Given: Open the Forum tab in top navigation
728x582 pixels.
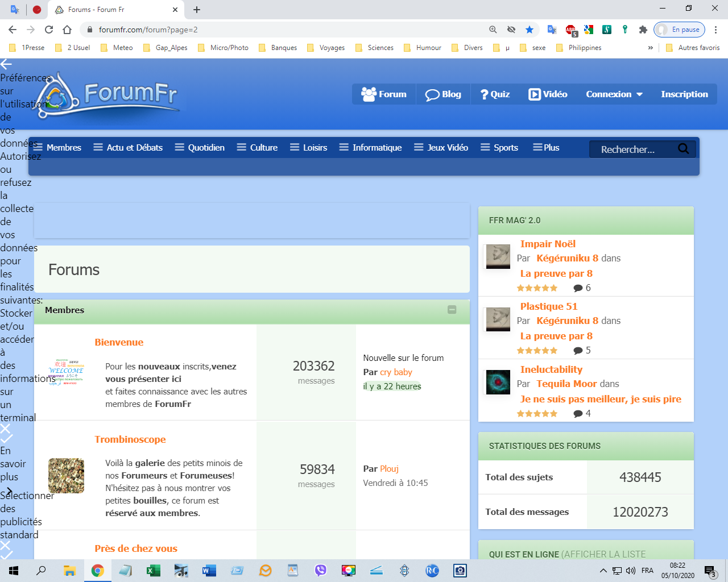Looking at the screenshot, I should 384,94.
